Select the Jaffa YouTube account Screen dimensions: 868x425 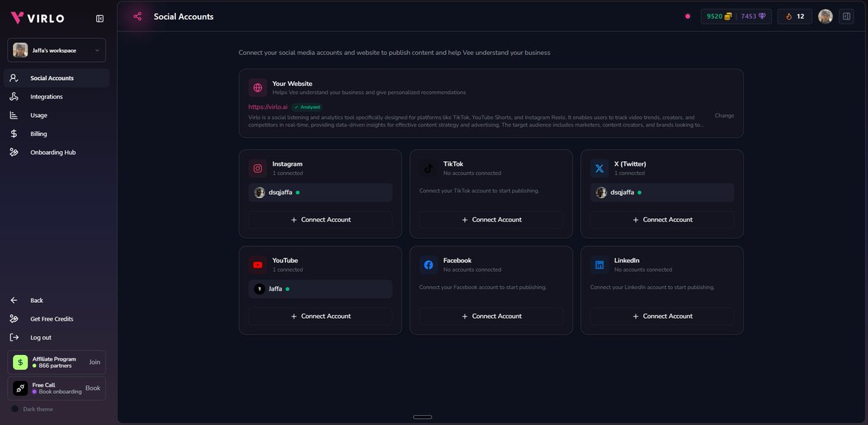(x=320, y=289)
